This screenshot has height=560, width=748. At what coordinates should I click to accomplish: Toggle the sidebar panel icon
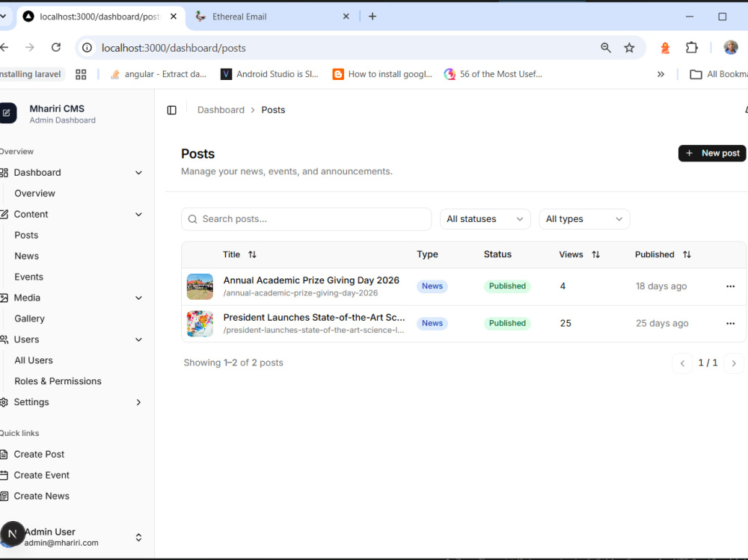pyautogui.click(x=172, y=110)
